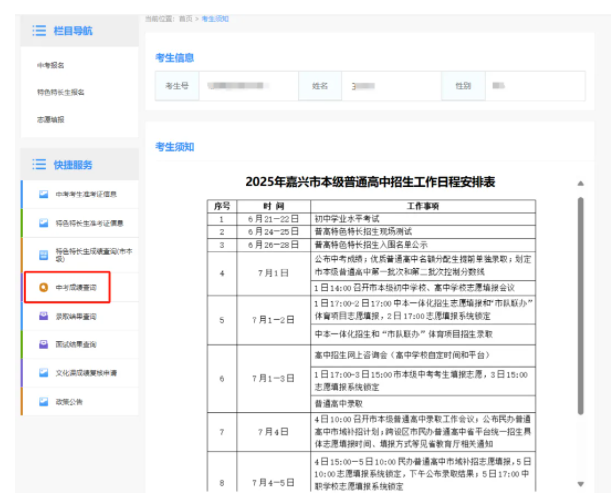The height and width of the screenshot is (504, 611).
Task: Click the 文化课成绩复核申请 icon
Action: 43,373
